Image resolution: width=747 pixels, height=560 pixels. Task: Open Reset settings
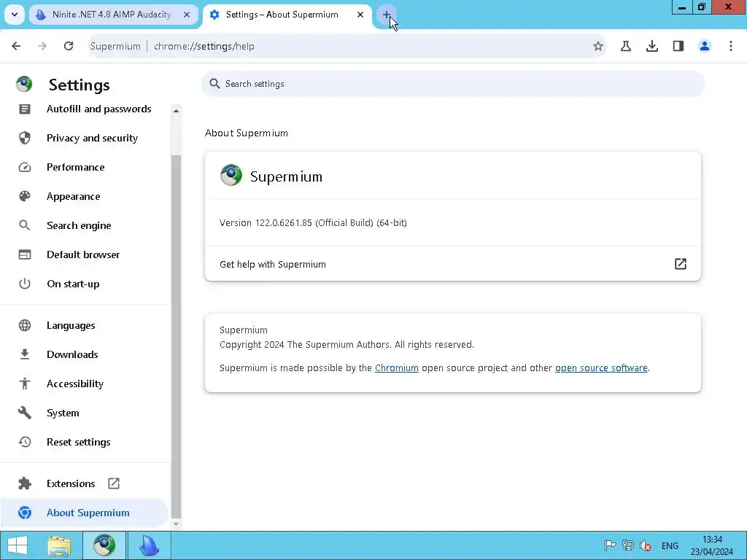click(x=85, y=442)
